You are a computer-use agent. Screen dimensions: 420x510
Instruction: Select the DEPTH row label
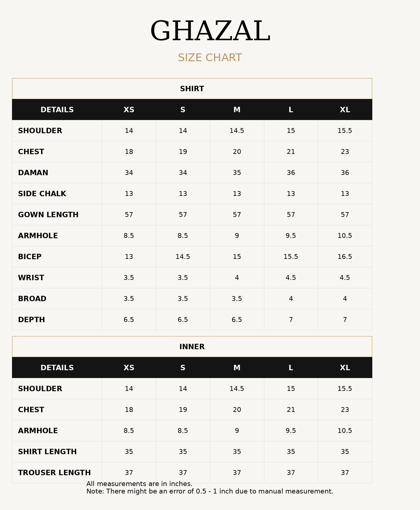point(31,320)
